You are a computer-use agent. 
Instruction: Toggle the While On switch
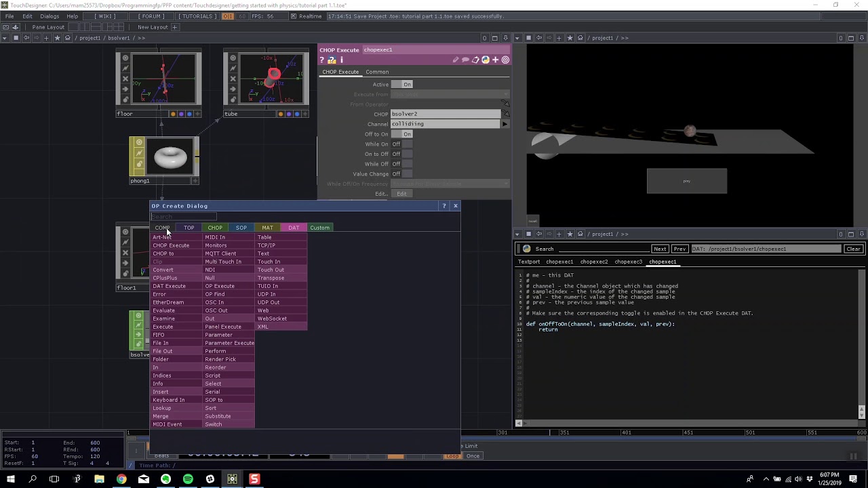[x=401, y=144]
